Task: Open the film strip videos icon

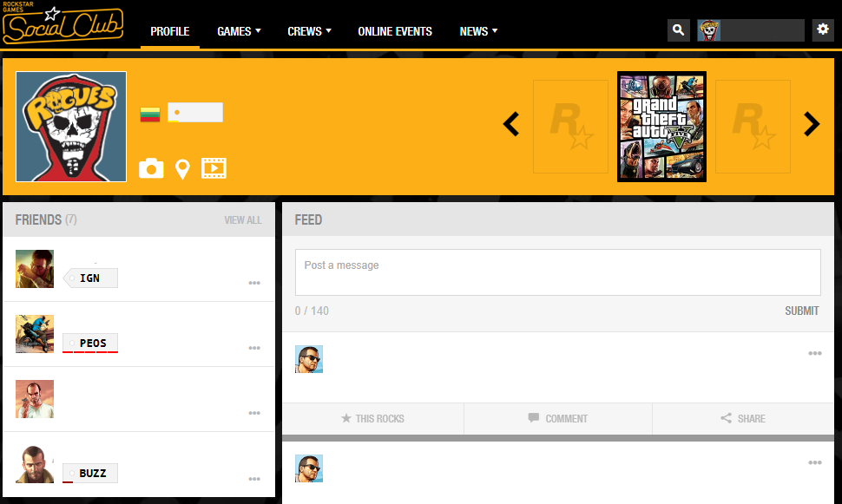Action: (x=214, y=168)
